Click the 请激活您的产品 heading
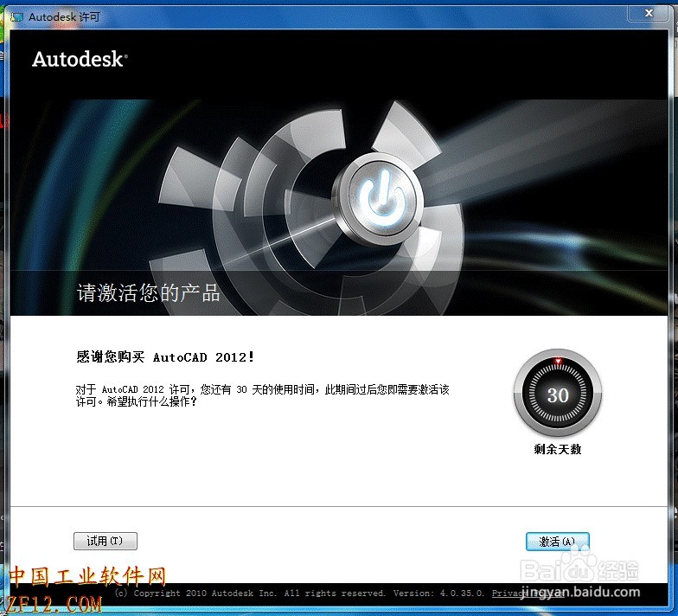 [x=149, y=292]
